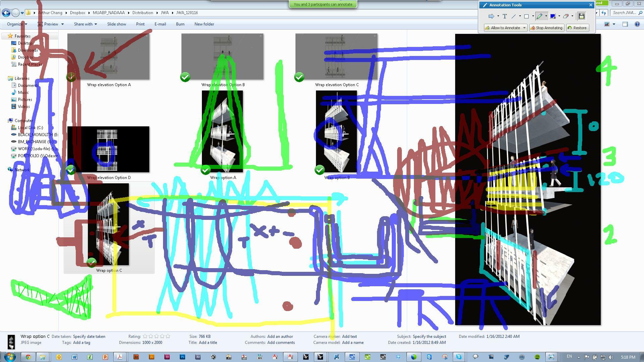Click the change view icon
The height and width of the screenshot is (362, 644).
[x=607, y=24]
